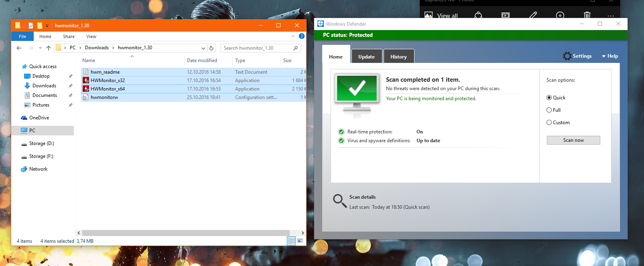Click the Real-time protection check icon
Image resolution: width=644 pixels, height=266 pixels.
[x=341, y=132]
